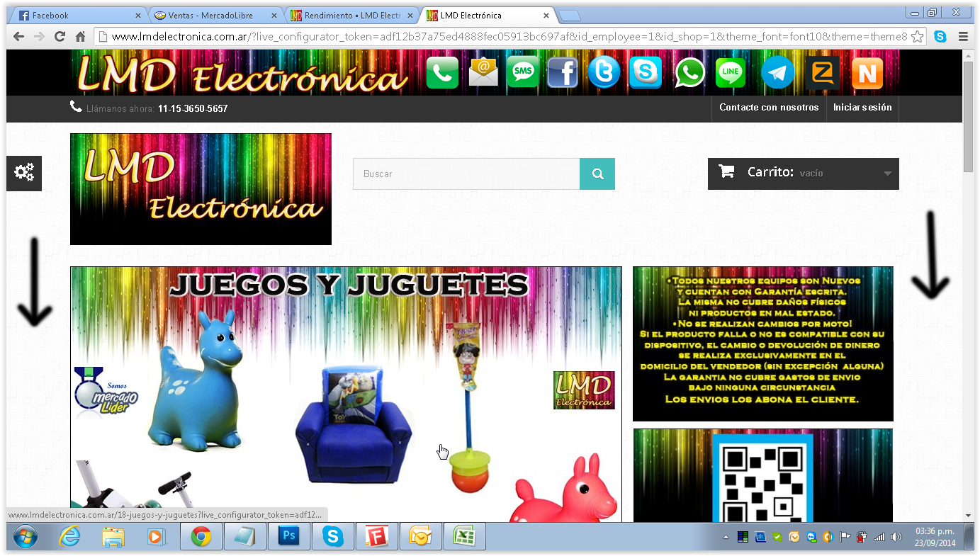Open the Action Center flag tray icon
This screenshot has width=980, height=556.
pos(845,537)
